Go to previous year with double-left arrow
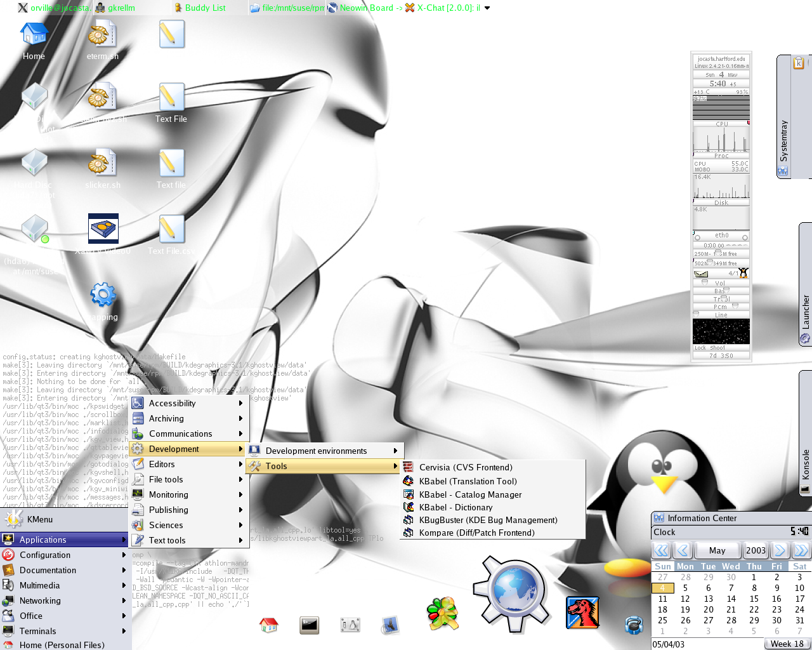Screen dimensions: 812x650 pyautogui.click(x=661, y=550)
